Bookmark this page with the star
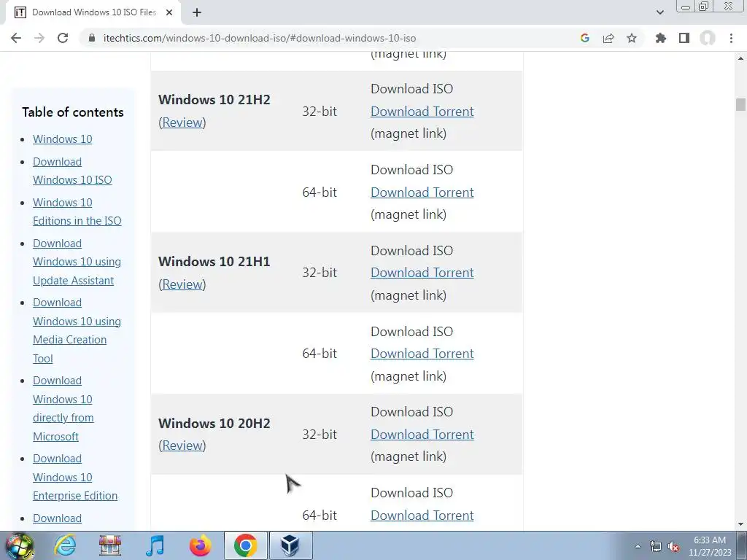This screenshot has height=560, width=747. click(632, 38)
